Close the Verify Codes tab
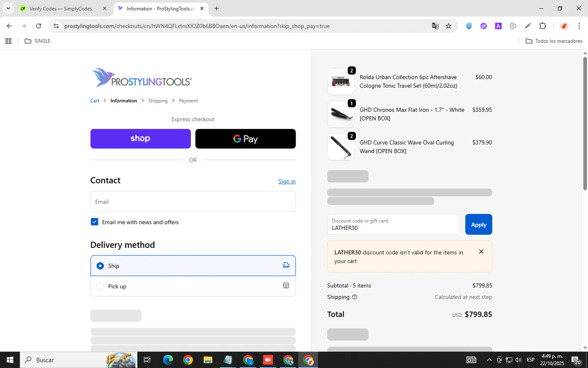Image resolution: width=588 pixels, height=368 pixels. [x=105, y=8]
